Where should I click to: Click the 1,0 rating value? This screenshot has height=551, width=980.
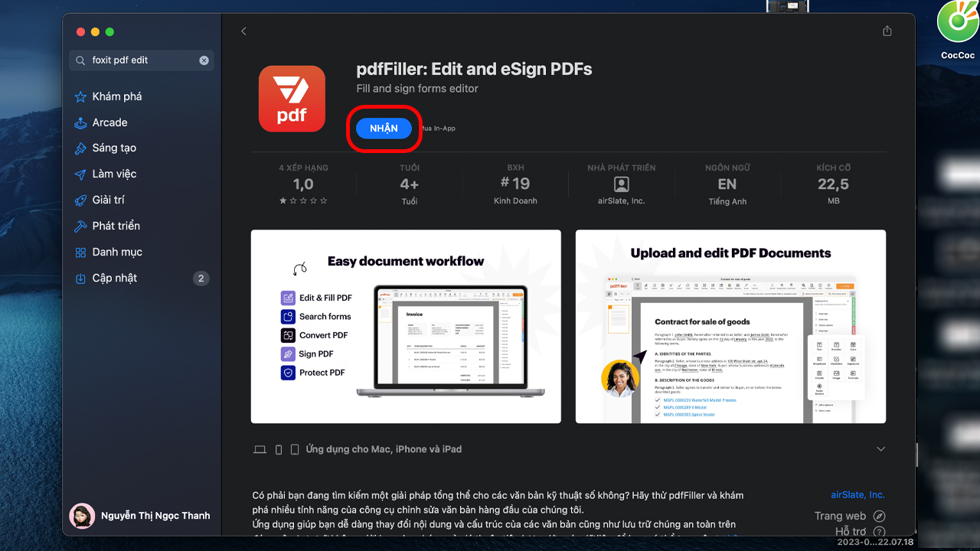pyautogui.click(x=303, y=184)
